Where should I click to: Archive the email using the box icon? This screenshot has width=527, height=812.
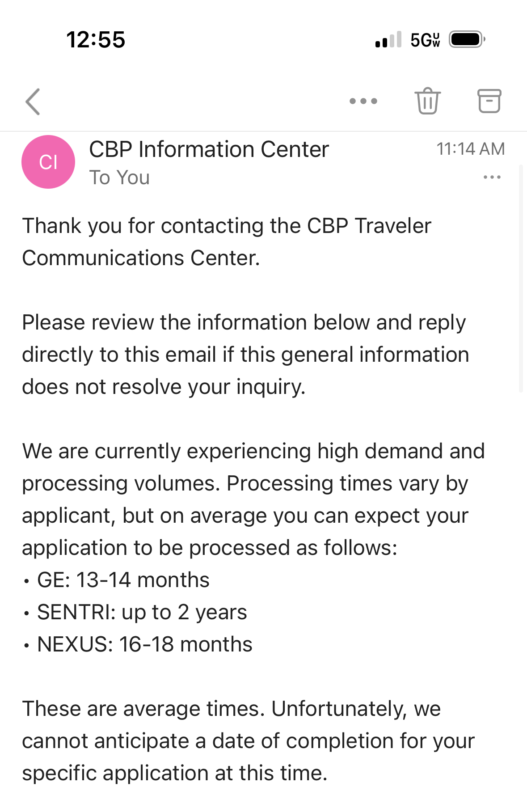coord(489,101)
